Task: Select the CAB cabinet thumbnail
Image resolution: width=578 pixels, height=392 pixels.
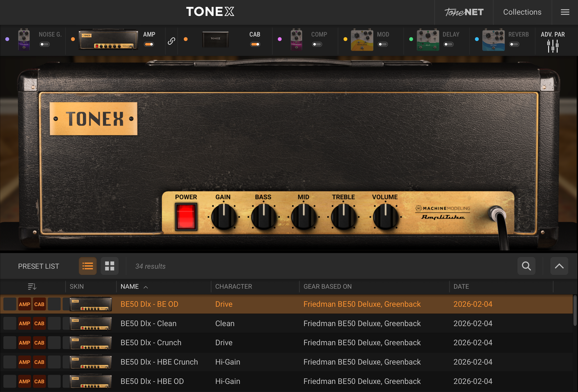Action: tap(215, 39)
